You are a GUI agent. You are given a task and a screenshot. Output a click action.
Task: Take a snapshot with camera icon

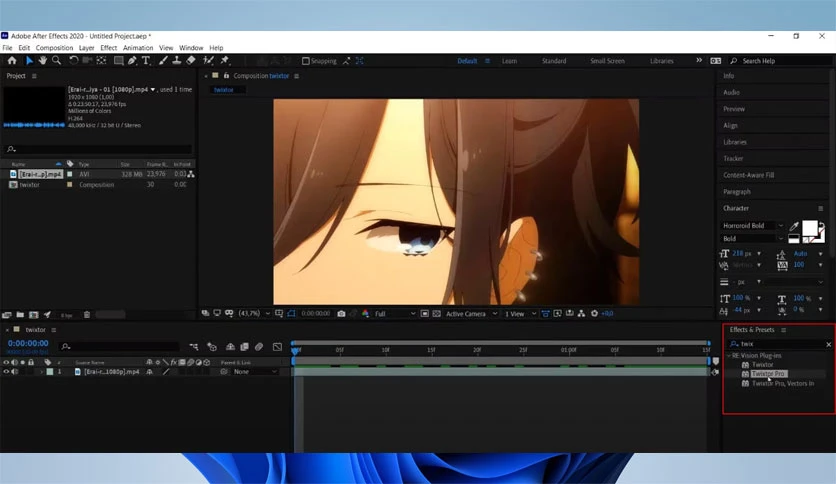(341, 313)
